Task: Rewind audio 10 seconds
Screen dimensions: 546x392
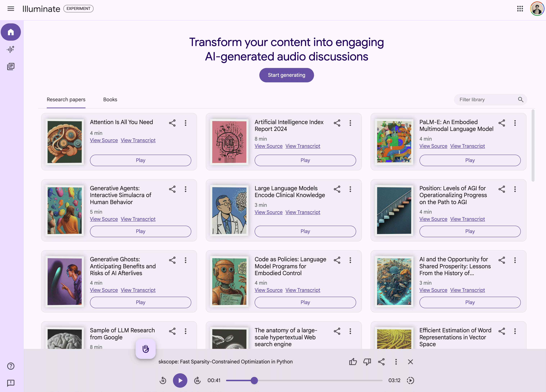Action: click(163, 380)
